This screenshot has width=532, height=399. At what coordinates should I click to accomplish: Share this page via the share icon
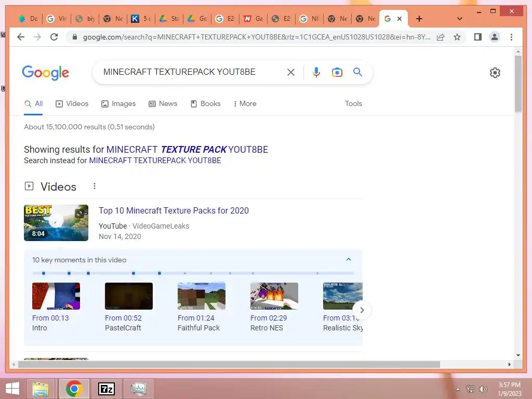[x=441, y=37]
